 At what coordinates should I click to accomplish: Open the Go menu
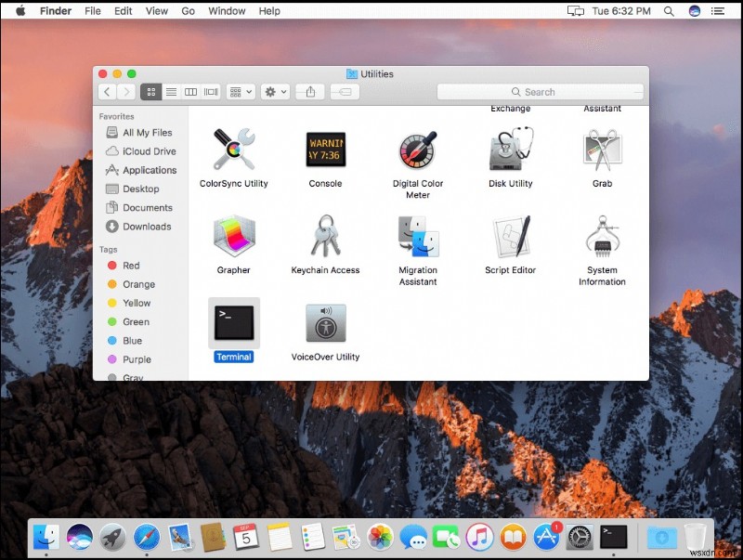pos(189,10)
